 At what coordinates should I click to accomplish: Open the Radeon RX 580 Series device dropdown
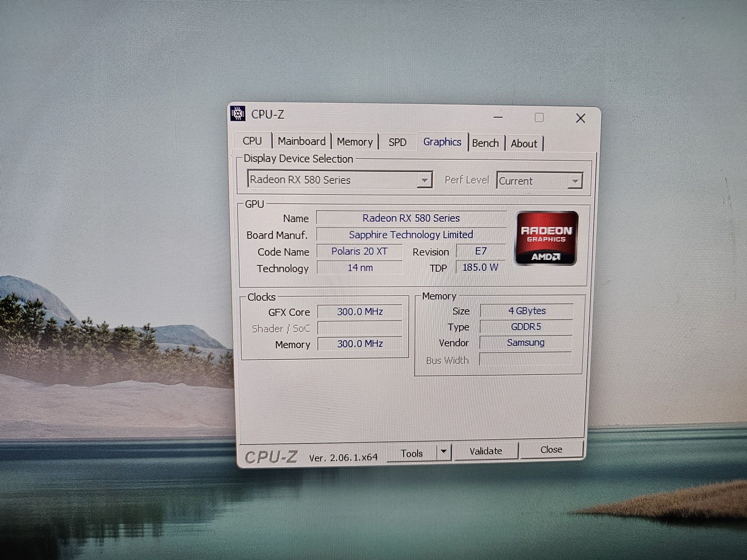point(340,180)
